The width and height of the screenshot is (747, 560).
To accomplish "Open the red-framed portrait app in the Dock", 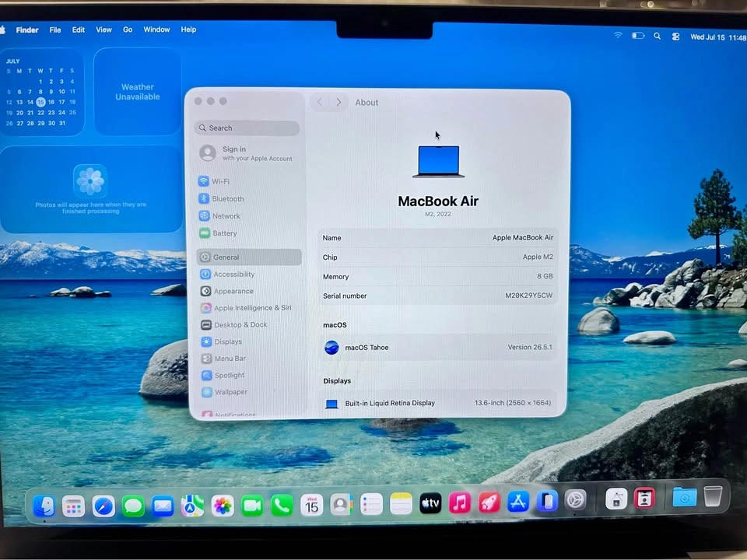I will 644,499.
